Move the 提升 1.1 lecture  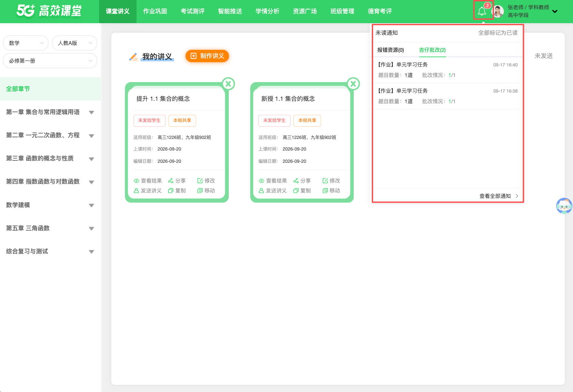pos(206,190)
